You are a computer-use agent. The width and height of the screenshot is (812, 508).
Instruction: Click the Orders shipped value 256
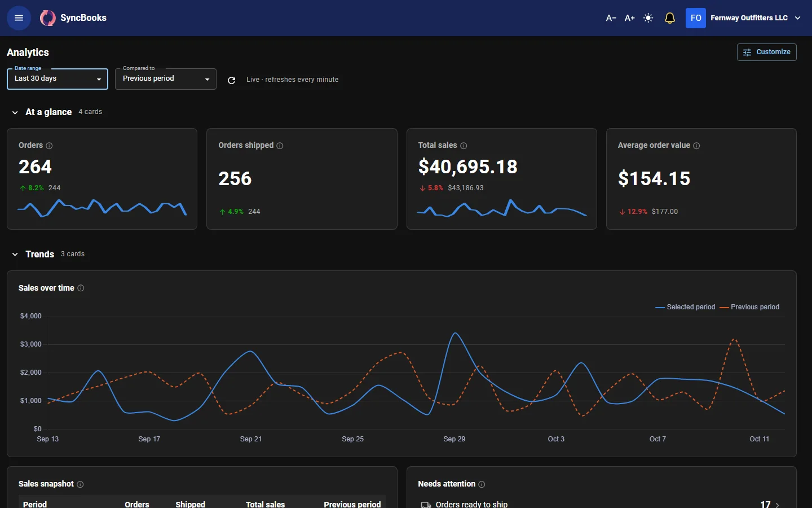pos(235,178)
